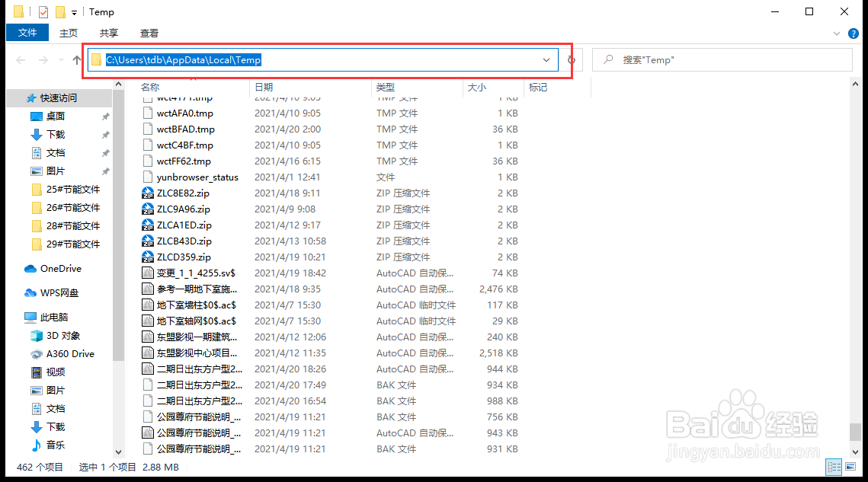Switch to large thumbnails view
This screenshot has width=868, height=482.
pyautogui.click(x=850, y=467)
